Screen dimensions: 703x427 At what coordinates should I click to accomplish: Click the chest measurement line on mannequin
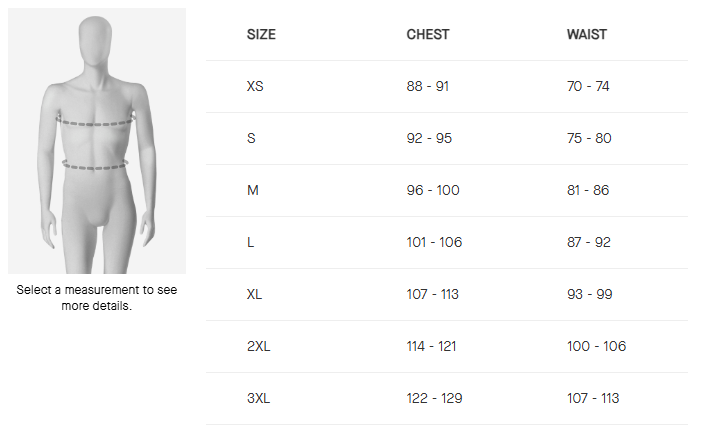pos(96,122)
